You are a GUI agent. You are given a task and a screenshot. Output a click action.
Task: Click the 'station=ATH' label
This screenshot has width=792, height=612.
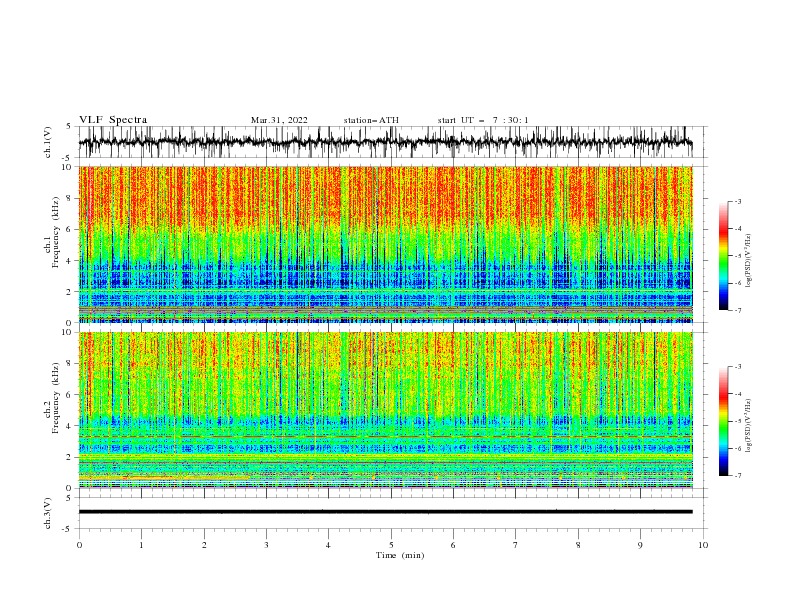coord(371,120)
